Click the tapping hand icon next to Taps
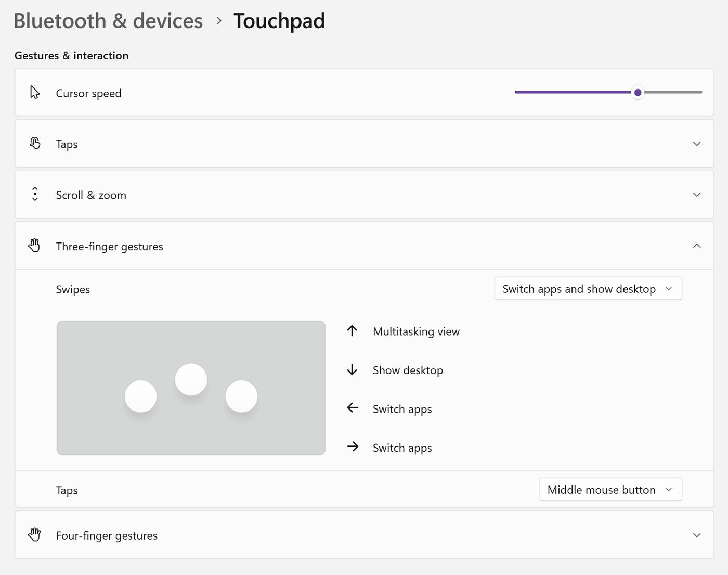The width and height of the screenshot is (728, 575). tap(35, 143)
